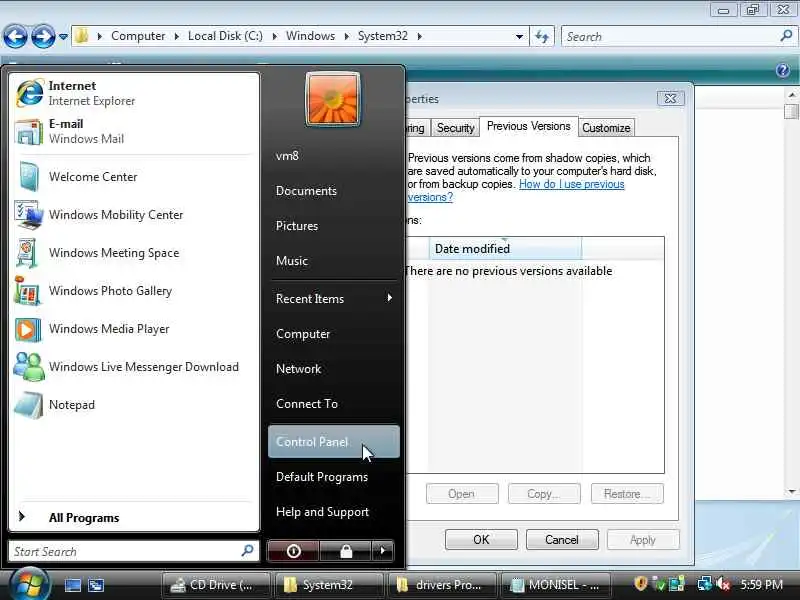The height and width of the screenshot is (600, 800).
Task: Click OK in Properties dialog
Action: point(481,540)
